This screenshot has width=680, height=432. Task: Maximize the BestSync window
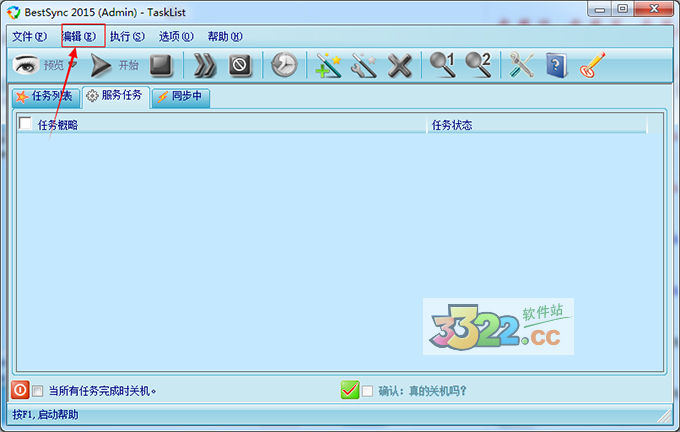pyautogui.click(x=623, y=9)
